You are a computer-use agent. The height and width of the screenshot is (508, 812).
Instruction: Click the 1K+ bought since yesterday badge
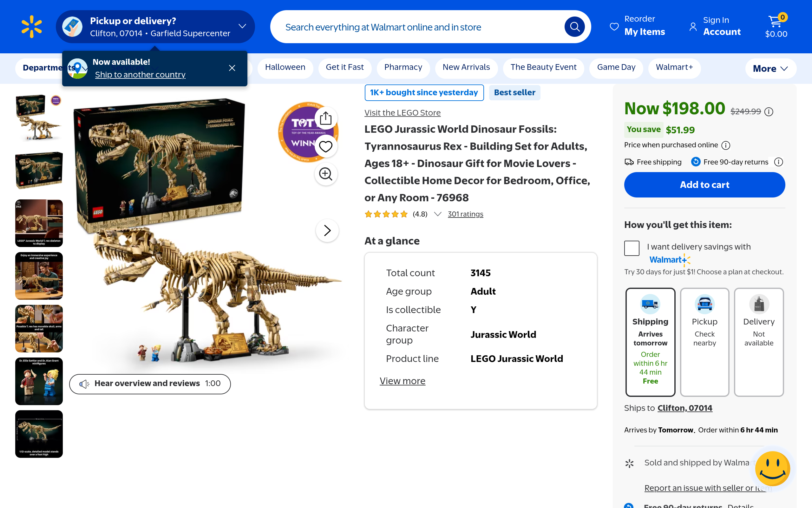tap(424, 92)
